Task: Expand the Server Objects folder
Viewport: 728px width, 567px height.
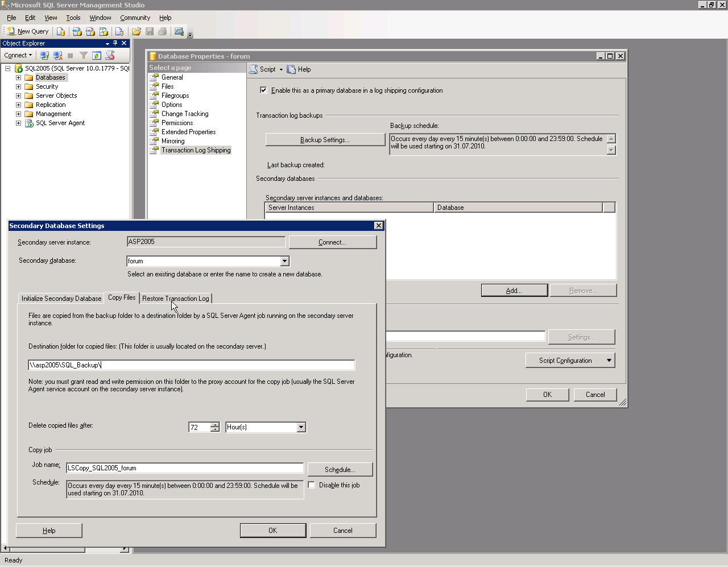Action: 18,96
